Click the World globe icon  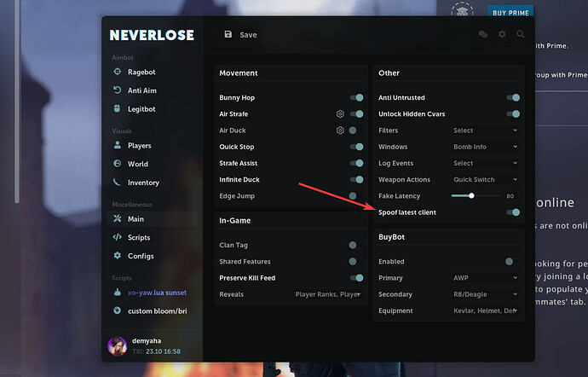(118, 164)
